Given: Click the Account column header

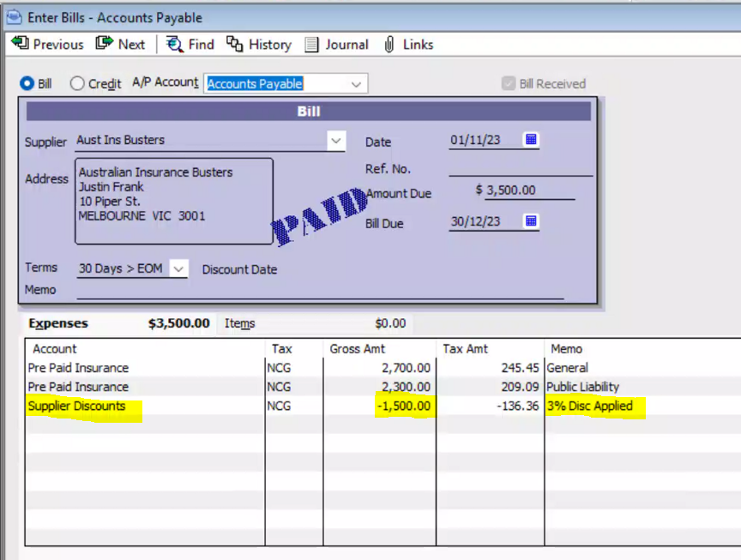Looking at the screenshot, I should point(54,349).
